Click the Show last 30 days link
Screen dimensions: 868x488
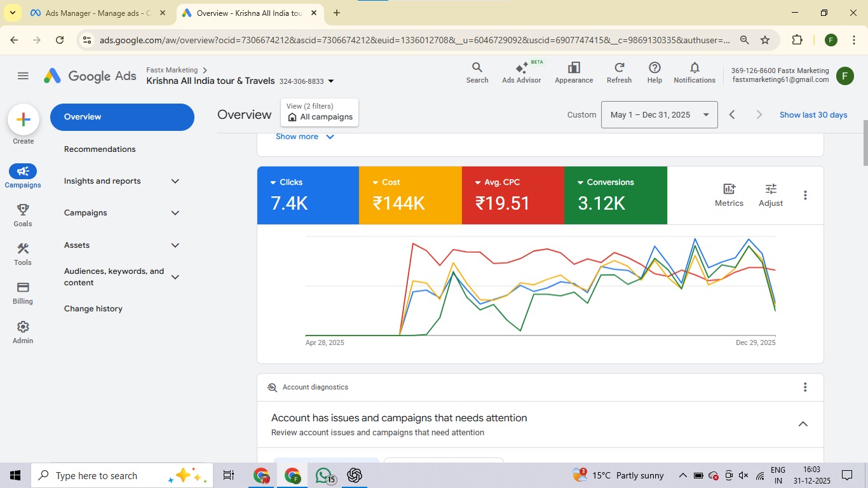coord(813,115)
